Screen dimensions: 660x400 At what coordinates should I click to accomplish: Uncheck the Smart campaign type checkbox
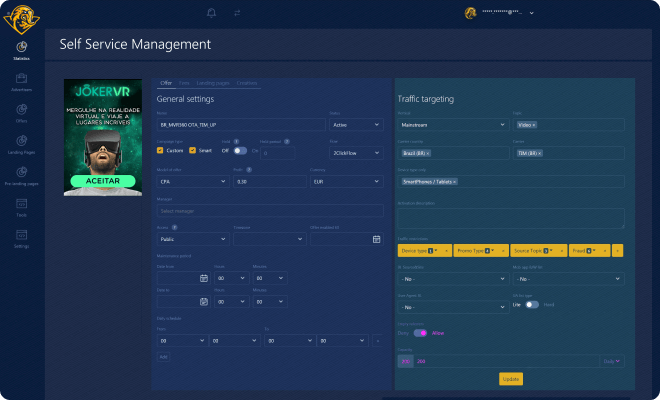pyautogui.click(x=193, y=150)
